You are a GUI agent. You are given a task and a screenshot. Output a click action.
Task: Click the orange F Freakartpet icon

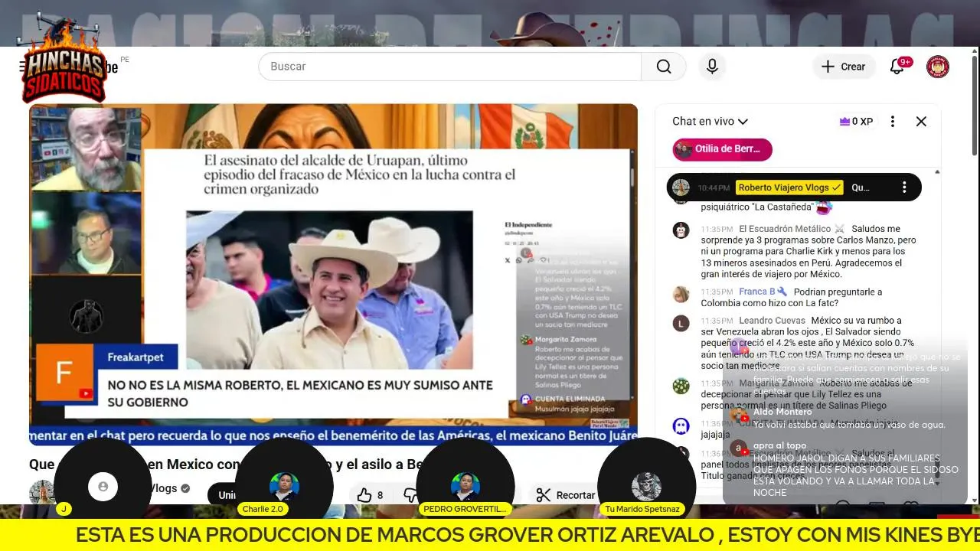64,372
